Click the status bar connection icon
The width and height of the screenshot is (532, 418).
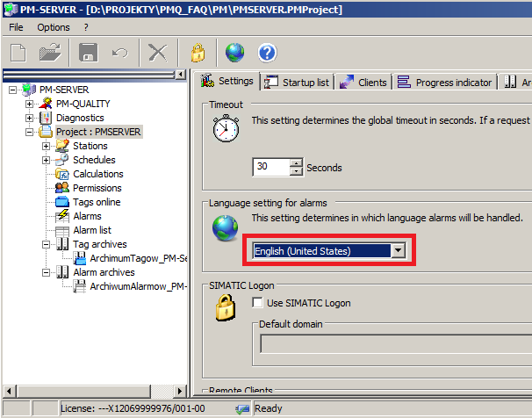coord(242,409)
